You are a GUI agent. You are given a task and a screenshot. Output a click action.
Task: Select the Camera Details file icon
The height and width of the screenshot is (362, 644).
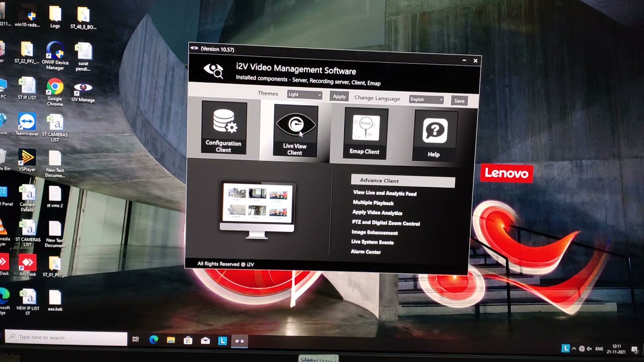27,199
